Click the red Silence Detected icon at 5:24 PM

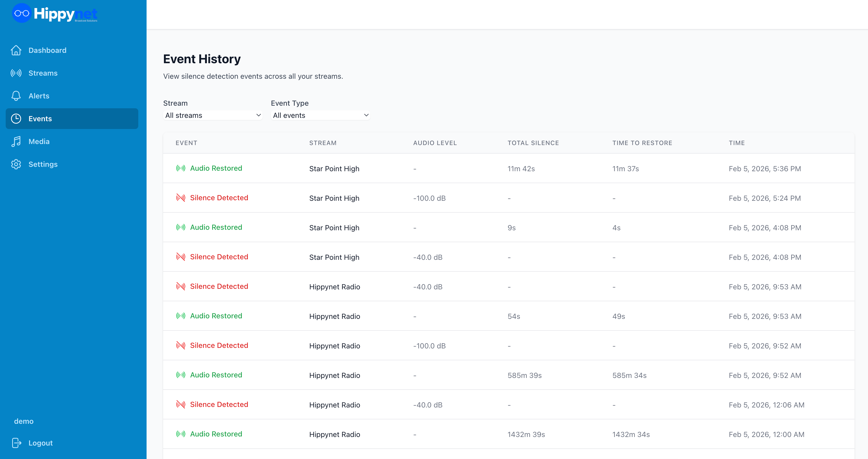pos(180,198)
